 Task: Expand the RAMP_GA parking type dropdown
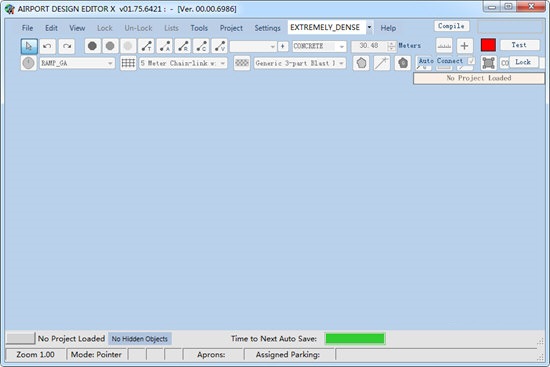[x=77, y=64]
